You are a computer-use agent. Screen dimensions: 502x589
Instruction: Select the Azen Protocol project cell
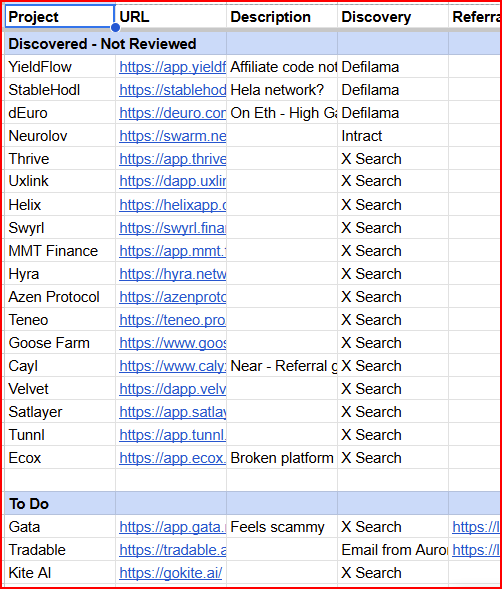(60, 297)
